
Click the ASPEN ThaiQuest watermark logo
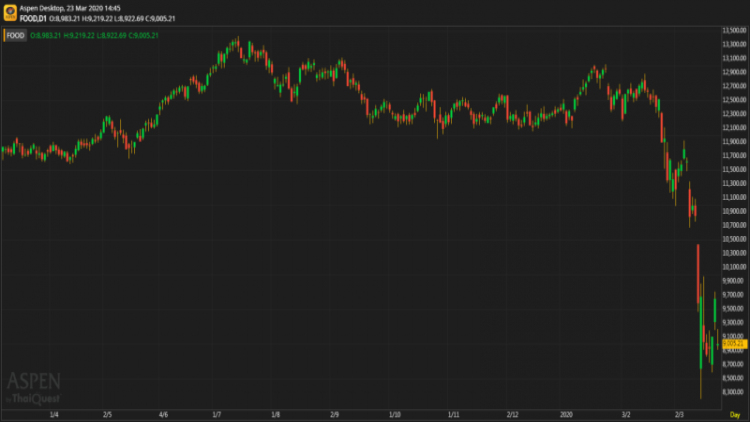(34, 388)
